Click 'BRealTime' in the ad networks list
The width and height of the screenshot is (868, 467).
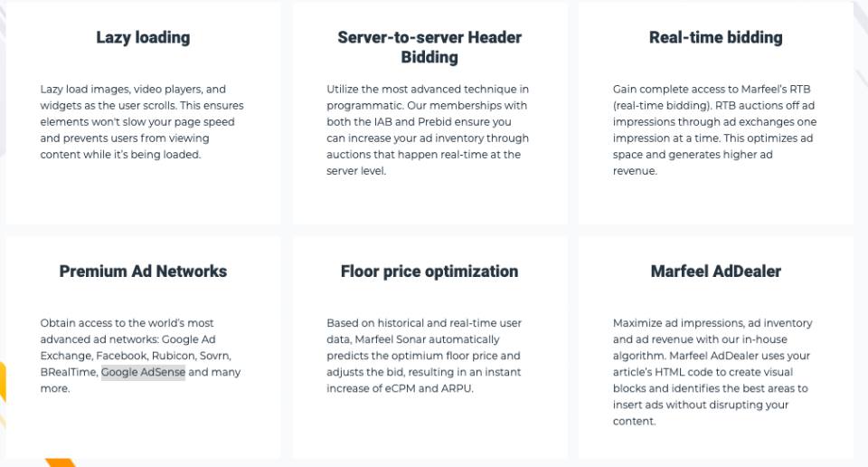68,372
